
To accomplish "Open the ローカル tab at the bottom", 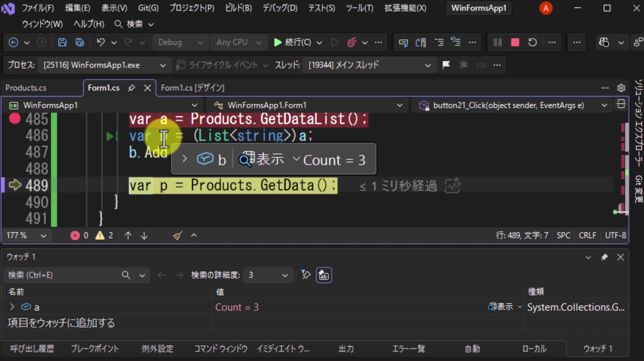I will [x=534, y=349].
